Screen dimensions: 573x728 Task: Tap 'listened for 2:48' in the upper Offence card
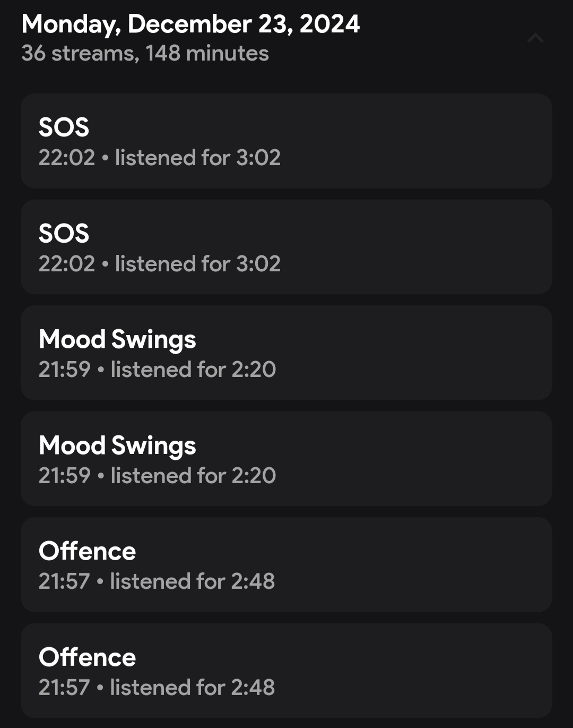[192, 581]
